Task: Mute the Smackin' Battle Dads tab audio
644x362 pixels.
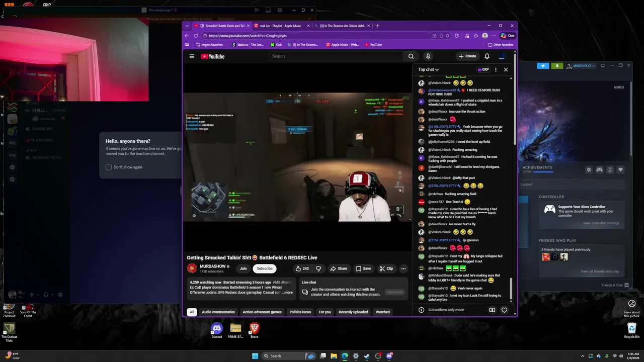Action: (x=202, y=26)
